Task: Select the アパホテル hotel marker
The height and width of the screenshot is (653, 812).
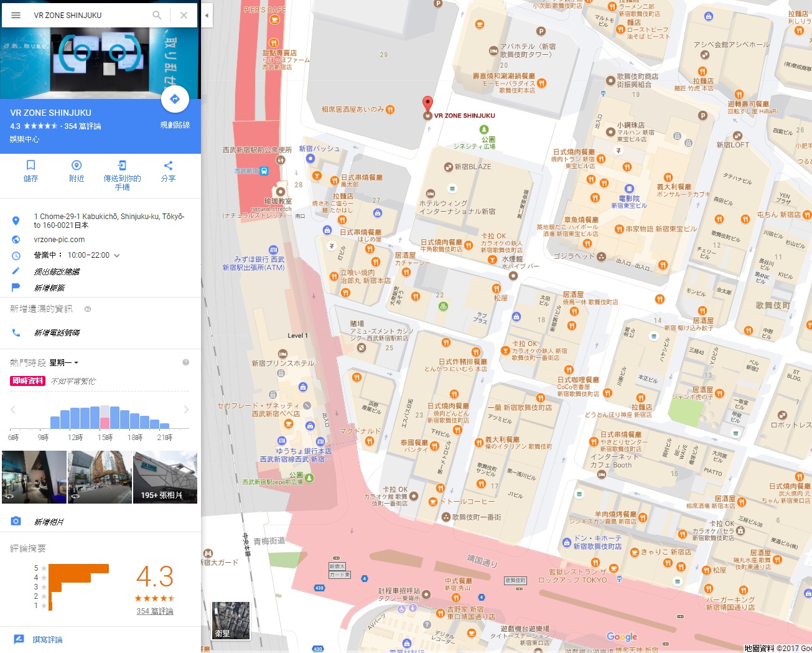Action: tap(493, 50)
